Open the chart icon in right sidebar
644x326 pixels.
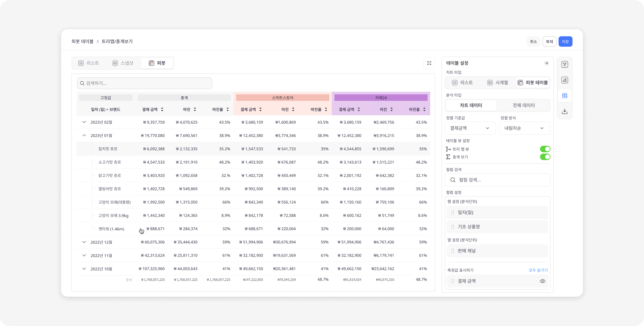click(x=565, y=80)
